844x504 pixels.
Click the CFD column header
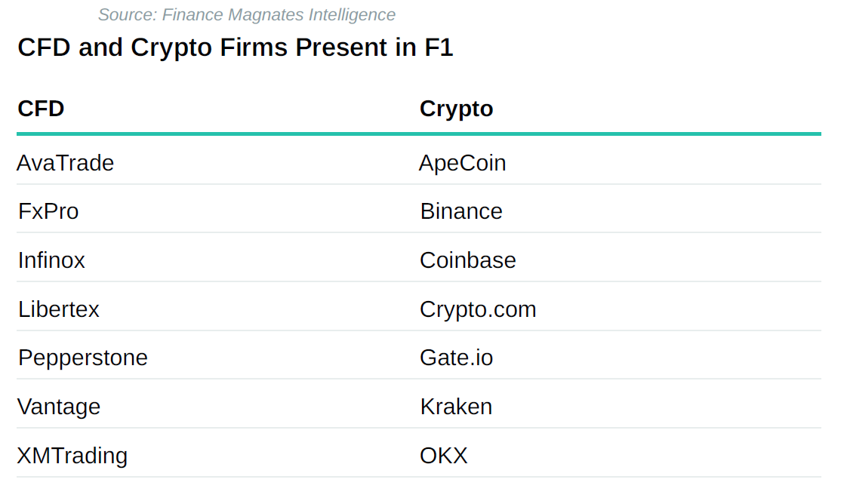pos(41,109)
